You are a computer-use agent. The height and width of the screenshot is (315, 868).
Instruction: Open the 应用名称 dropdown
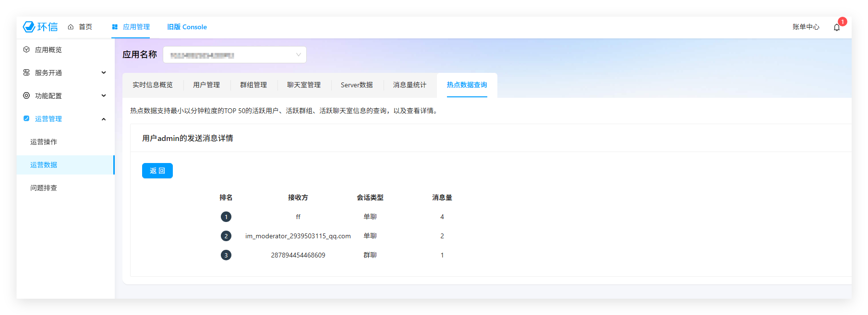[235, 55]
